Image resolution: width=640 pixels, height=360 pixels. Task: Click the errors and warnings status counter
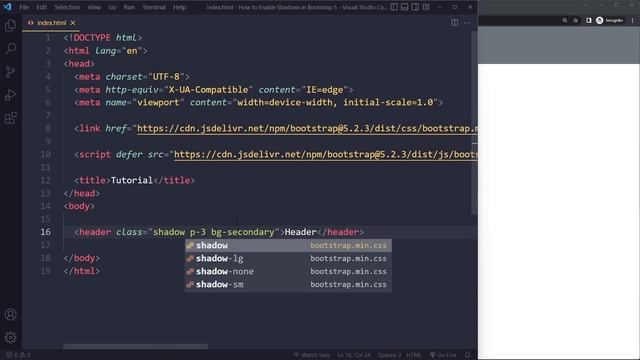click(x=19, y=355)
